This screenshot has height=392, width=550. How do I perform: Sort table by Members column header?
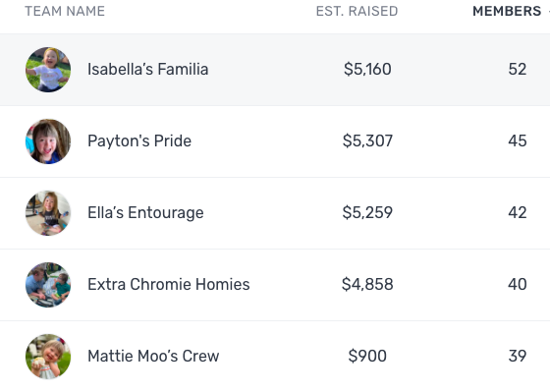coord(507,11)
